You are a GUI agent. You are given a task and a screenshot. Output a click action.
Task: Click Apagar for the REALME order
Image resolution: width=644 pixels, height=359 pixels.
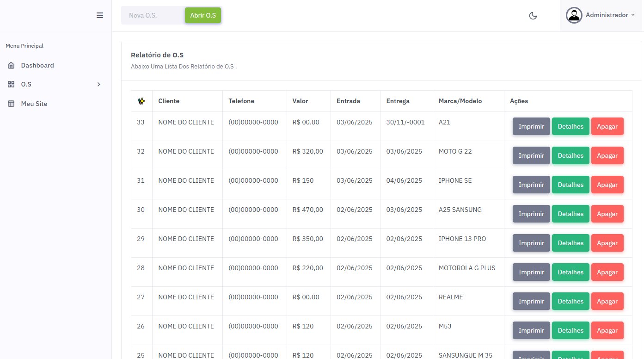click(607, 301)
